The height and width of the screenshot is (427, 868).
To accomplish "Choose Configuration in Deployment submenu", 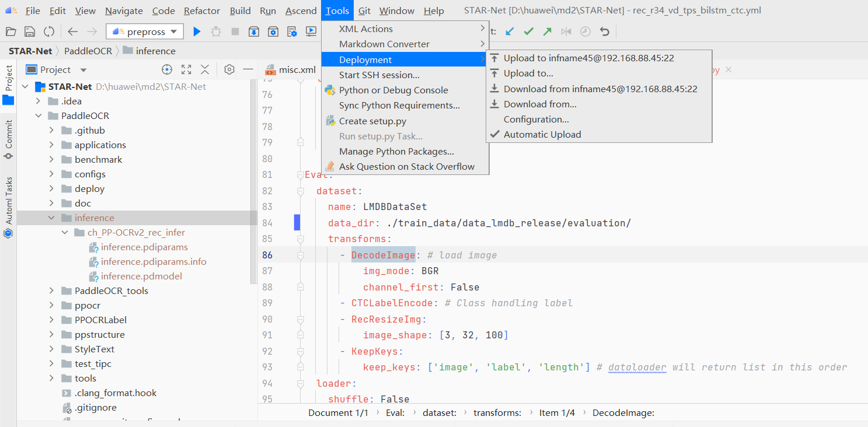I will point(536,119).
